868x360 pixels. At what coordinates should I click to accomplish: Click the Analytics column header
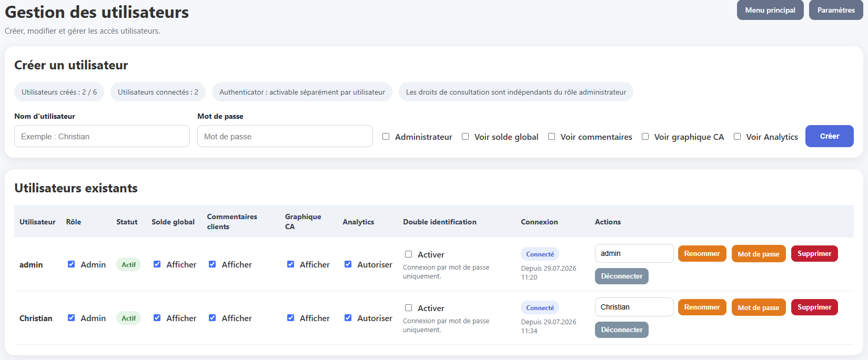[x=358, y=222]
